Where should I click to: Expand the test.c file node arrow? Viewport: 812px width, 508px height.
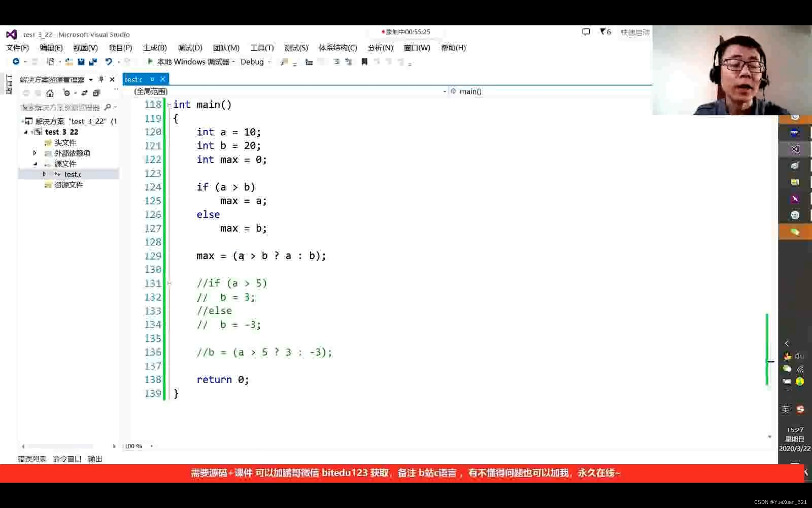click(x=44, y=174)
